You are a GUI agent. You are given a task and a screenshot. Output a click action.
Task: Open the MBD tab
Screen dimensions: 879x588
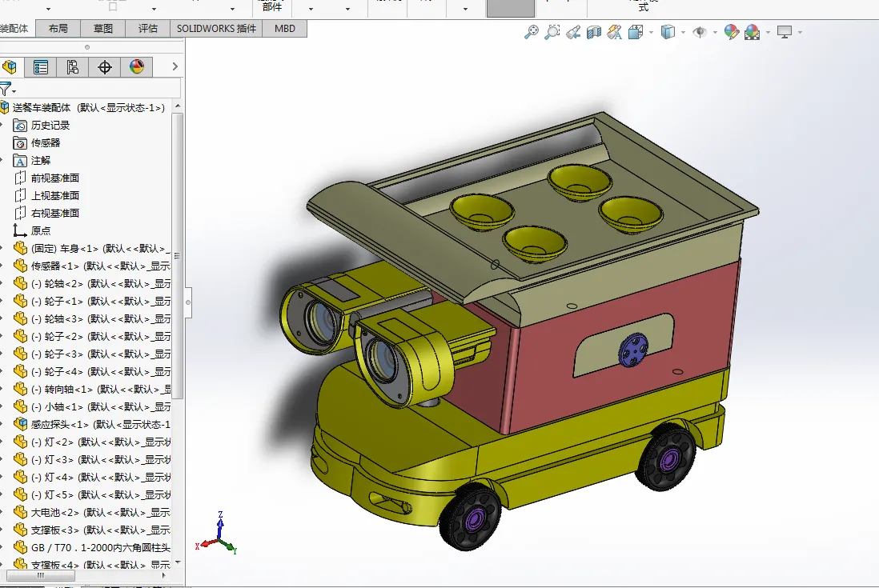click(x=285, y=28)
